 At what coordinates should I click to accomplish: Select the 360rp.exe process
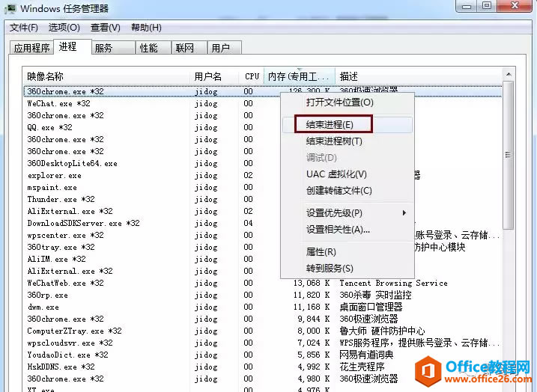click(263, 295)
